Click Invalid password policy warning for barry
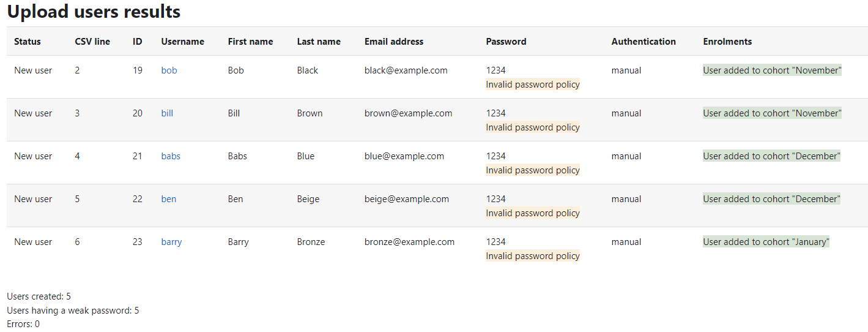868x332 pixels. (x=533, y=256)
